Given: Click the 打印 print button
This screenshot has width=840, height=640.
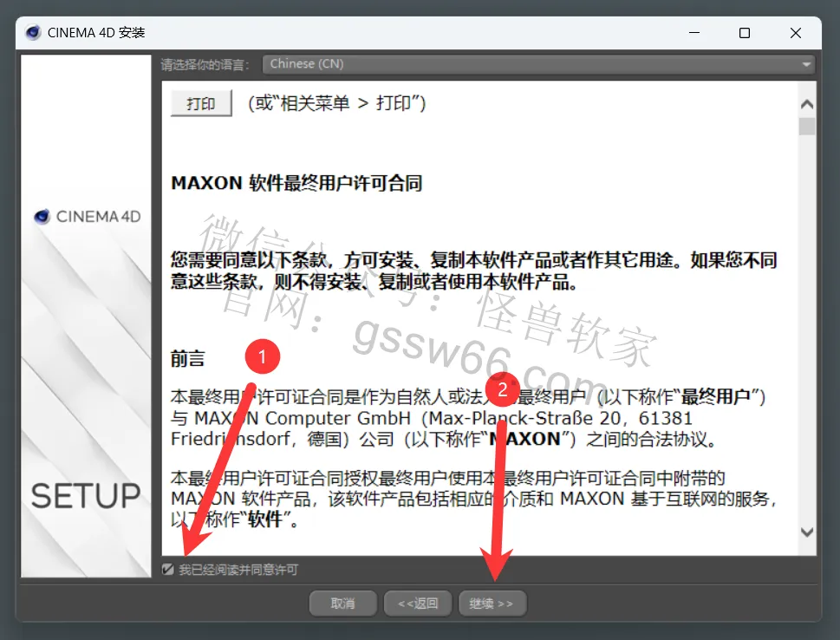Looking at the screenshot, I should tap(201, 103).
